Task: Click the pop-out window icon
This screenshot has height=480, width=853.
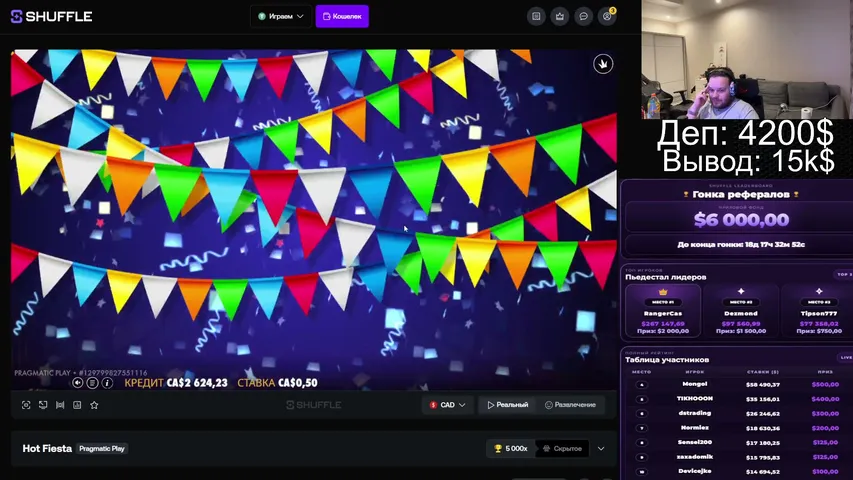Action: click(43, 405)
